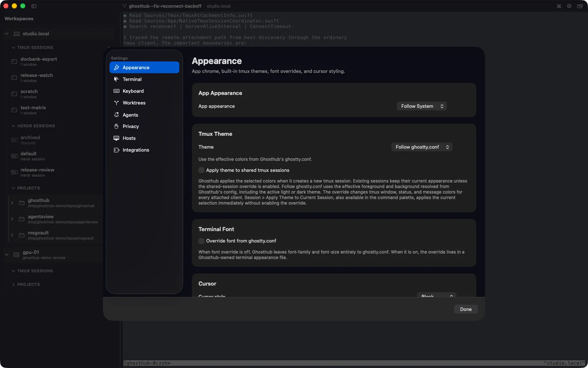Click the msgvault project folder icon
This screenshot has height=368, width=588.
click(x=22, y=235)
